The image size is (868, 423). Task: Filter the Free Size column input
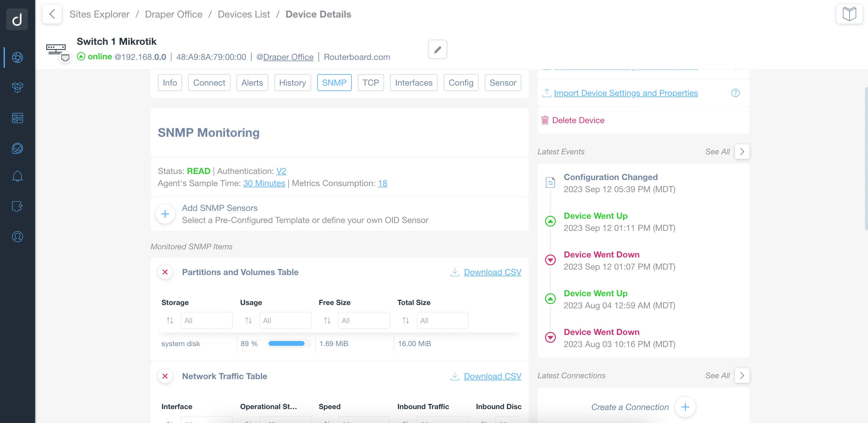tap(364, 320)
